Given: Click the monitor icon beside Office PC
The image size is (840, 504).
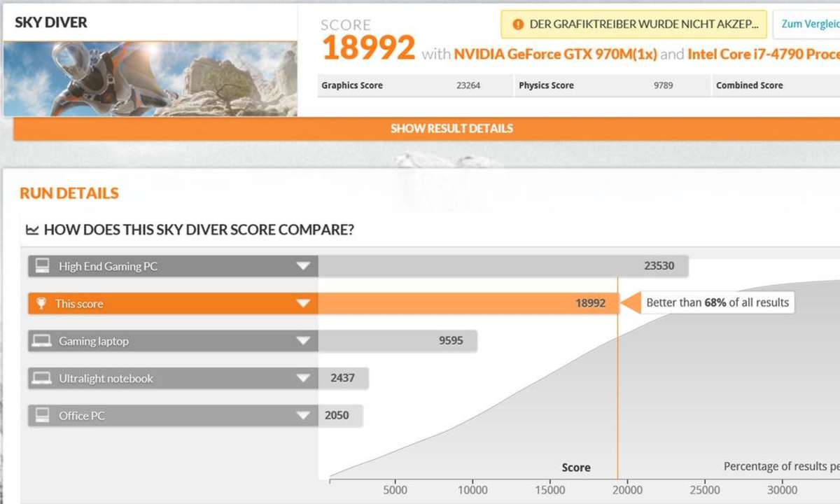Looking at the screenshot, I should tap(43, 415).
